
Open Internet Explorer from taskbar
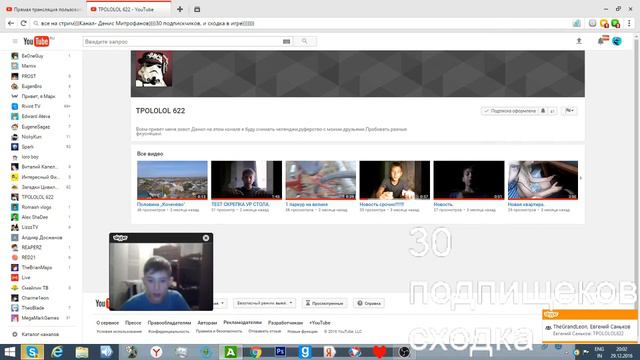(57, 352)
